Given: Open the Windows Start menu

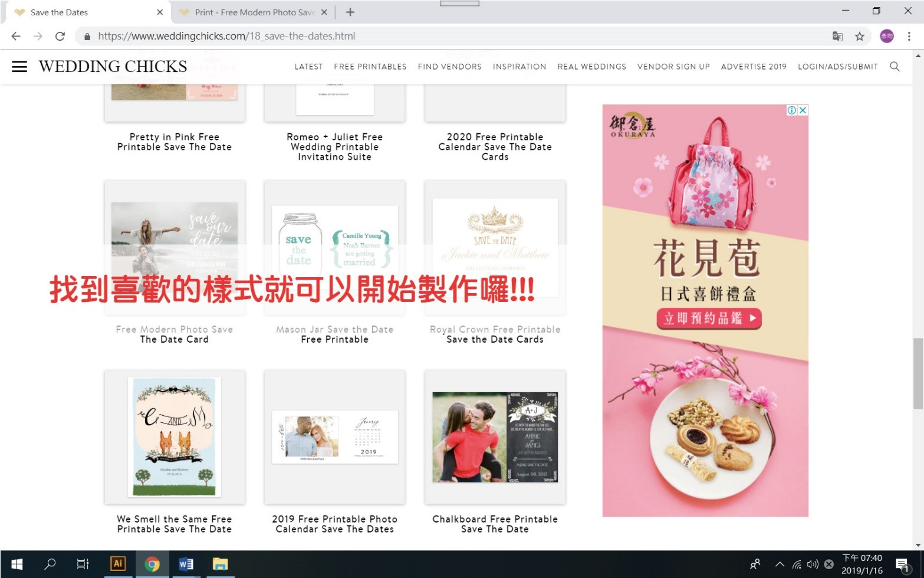Looking at the screenshot, I should [17, 564].
